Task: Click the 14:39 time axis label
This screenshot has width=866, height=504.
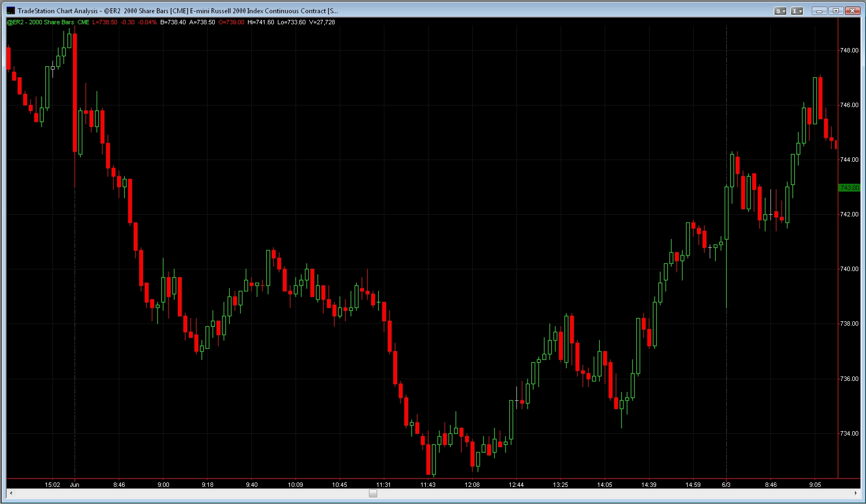Action: coord(649,485)
